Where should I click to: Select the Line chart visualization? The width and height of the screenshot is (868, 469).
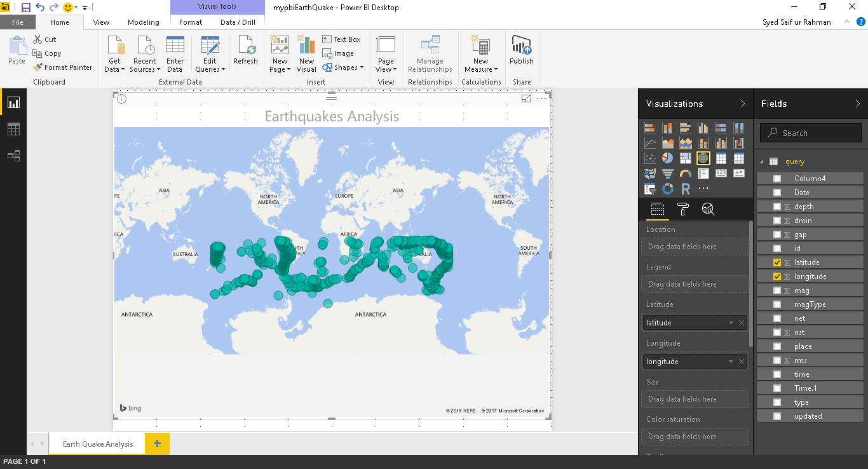(x=649, y=142)
